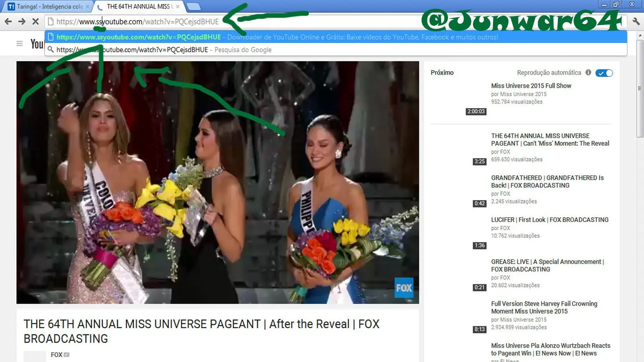644x362 pixels.
Task: Click "por FOX" under GRANDFATHERED video
Action: [500, 193]
